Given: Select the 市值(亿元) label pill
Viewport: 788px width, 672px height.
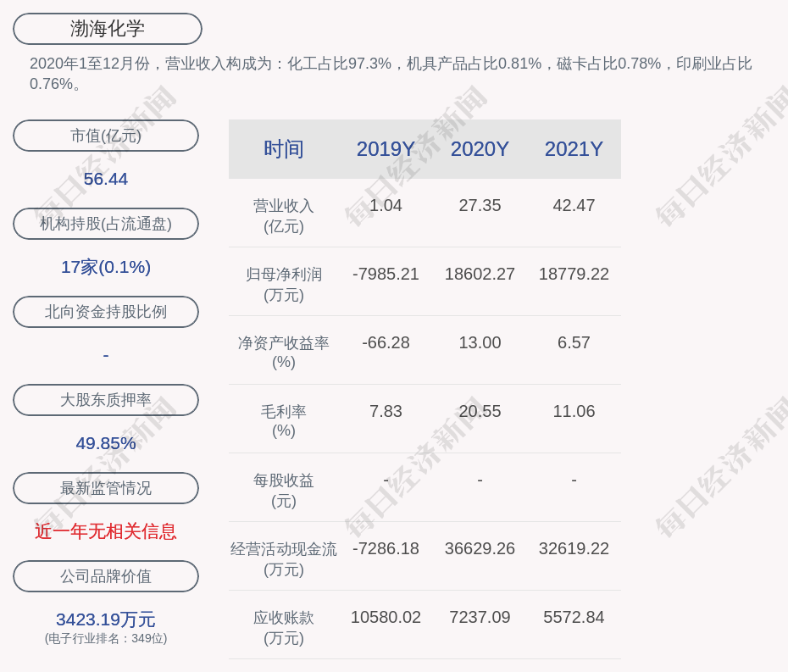Looking at the screenshot, I should coord(106,136).
